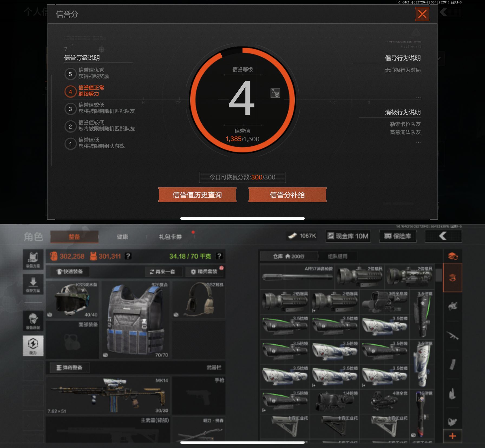Click the 快速装备 quick equip button
This screenshot has width=485, height=448.
coord(70,272)
